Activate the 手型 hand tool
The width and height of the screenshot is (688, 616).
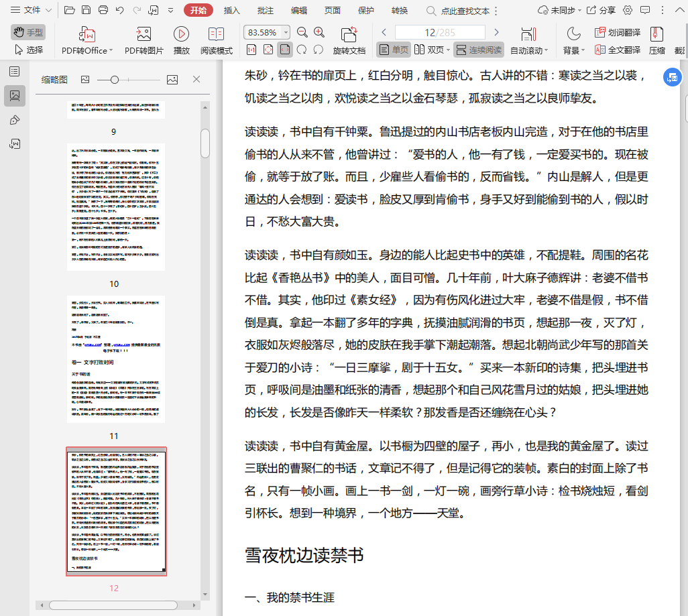(28, 32)
